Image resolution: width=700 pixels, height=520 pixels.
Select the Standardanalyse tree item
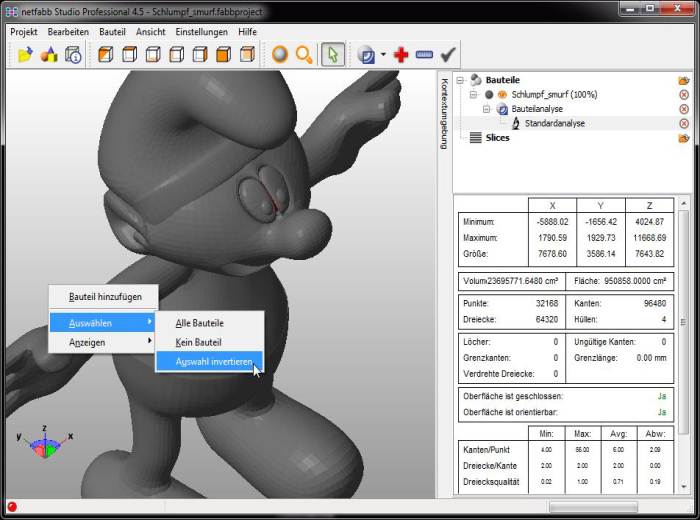click(x=555, y=123)
